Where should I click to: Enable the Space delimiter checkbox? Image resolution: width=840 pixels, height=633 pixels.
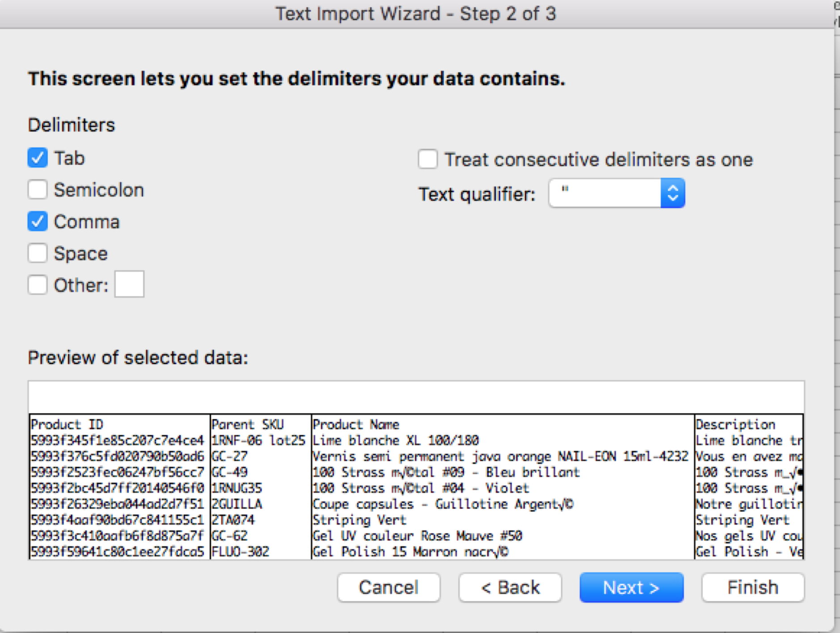38,253
